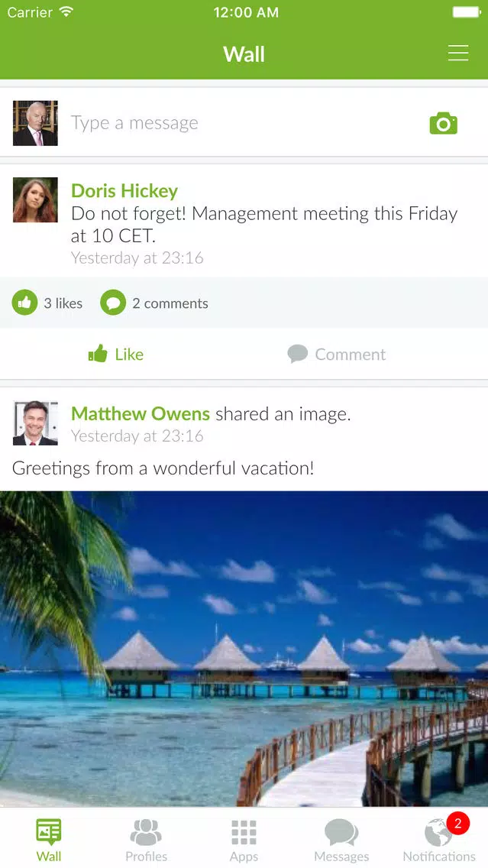
Task: Click the green comments bubble icon
Action: (113, 303)
